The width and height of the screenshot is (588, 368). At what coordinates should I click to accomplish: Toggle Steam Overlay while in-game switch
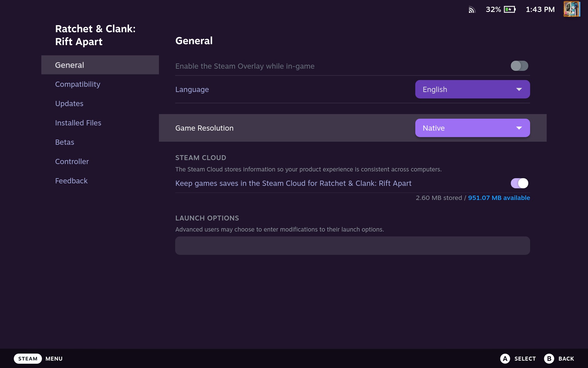519,66
